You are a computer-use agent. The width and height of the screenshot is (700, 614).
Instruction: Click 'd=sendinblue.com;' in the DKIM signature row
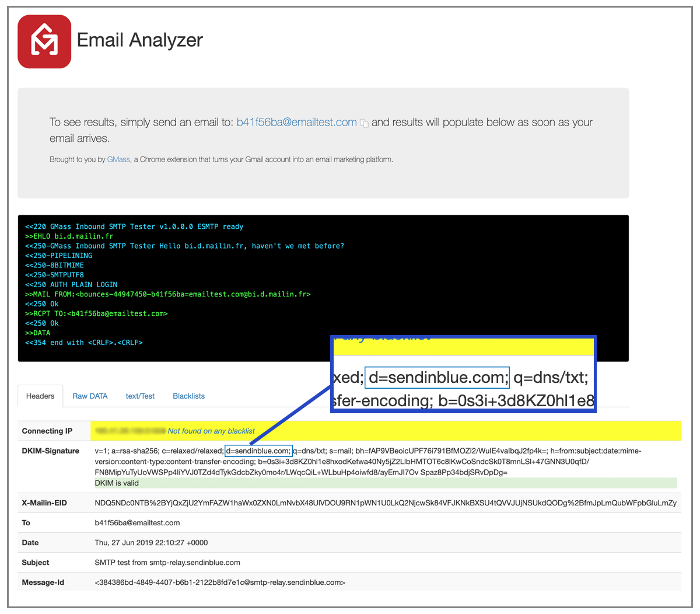click(258, 451)
